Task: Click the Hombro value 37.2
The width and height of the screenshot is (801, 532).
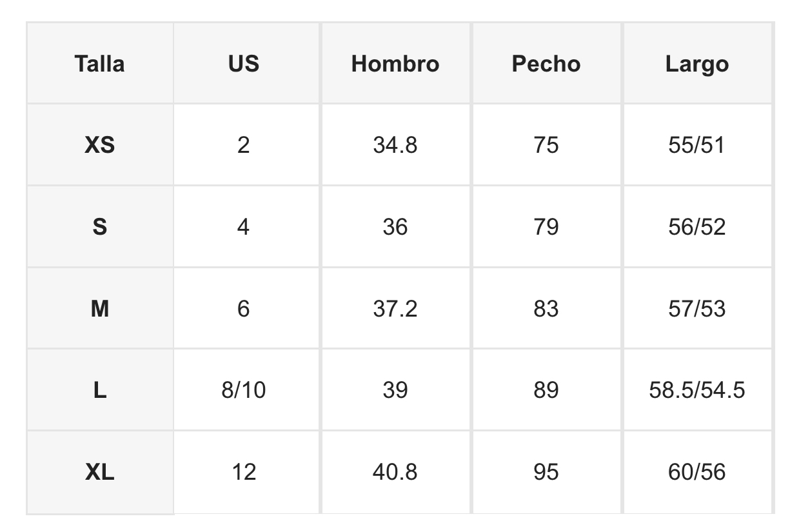Action: coord(395,309)
